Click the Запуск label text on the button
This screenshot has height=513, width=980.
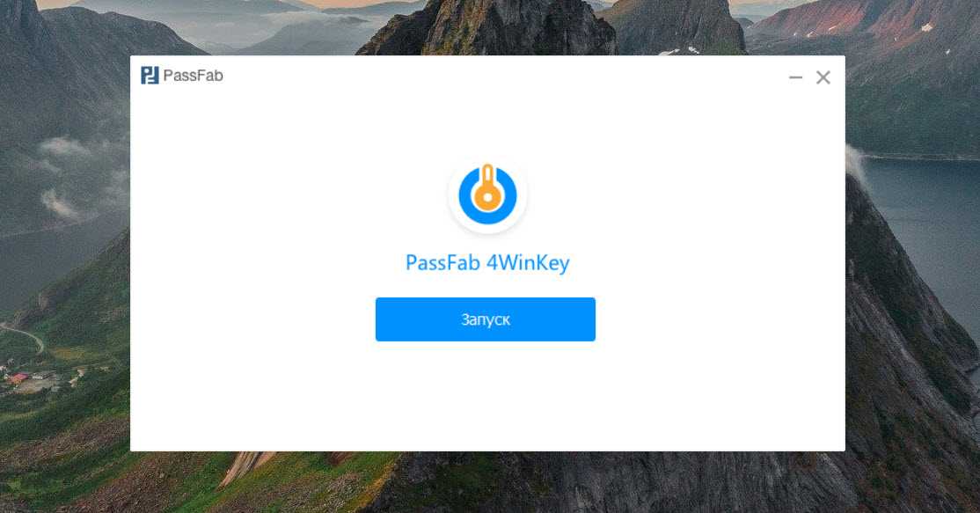[x=486, y=320]
